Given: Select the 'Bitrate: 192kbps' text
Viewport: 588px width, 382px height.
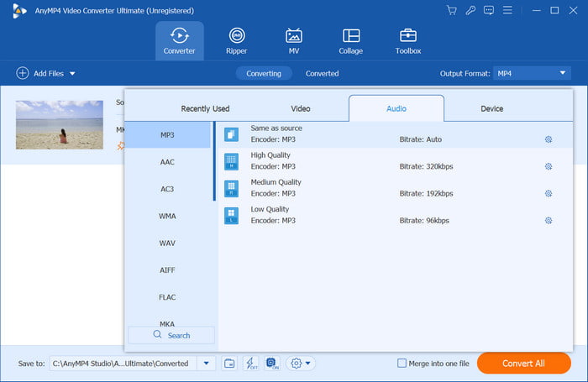Looking at the screenshot, I should click(426, 193).
